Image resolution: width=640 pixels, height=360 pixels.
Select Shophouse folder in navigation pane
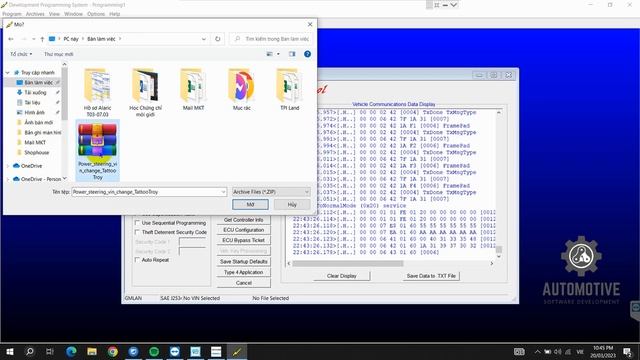(36, 152)
